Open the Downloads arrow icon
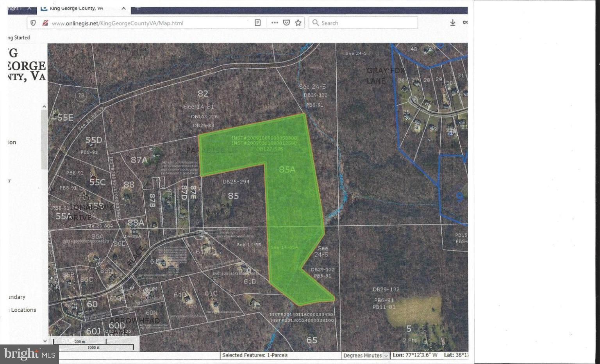Image resolution: width=600 pixels, height=364 pixels. coord(452,22)
